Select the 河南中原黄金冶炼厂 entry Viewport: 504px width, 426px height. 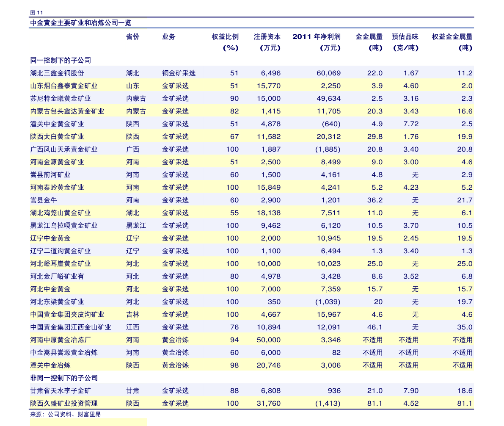(61, 340)
